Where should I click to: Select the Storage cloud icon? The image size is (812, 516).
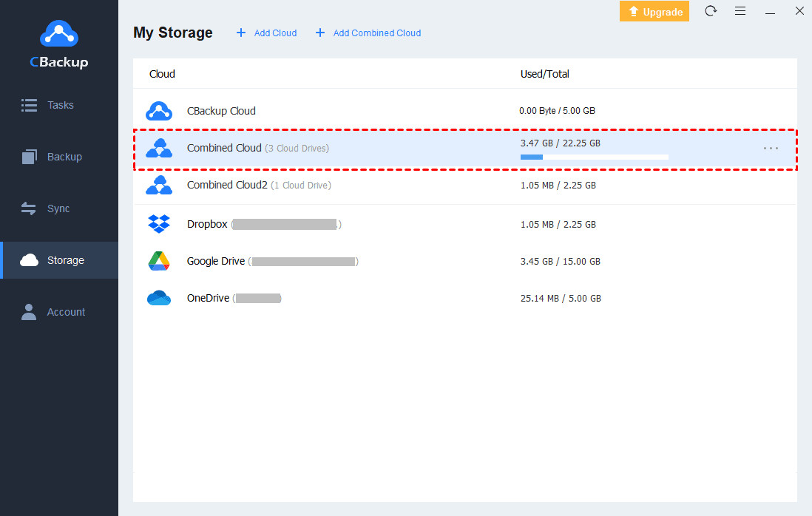click(29, 260)
